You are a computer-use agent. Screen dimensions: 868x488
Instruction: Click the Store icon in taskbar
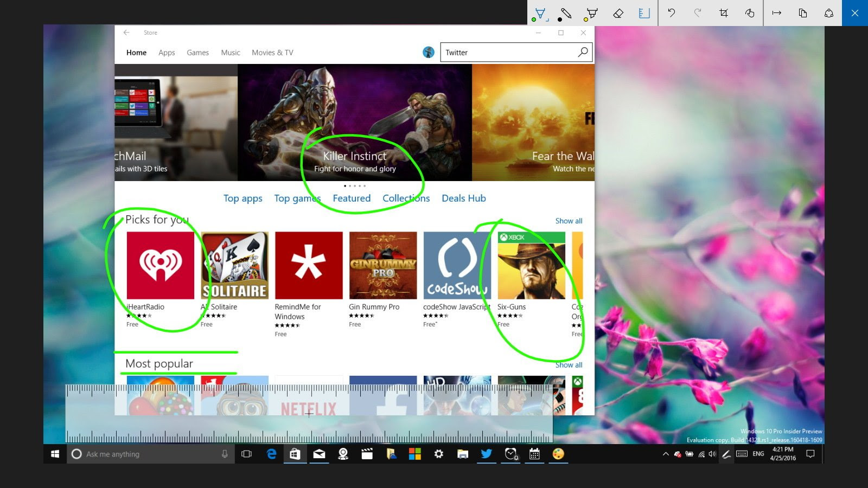point(295,454)
